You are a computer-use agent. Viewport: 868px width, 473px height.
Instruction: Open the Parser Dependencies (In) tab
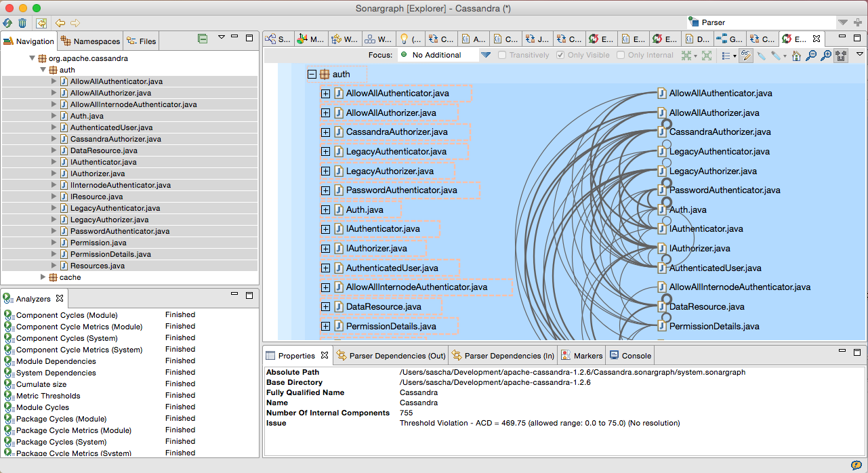point(503,355)
